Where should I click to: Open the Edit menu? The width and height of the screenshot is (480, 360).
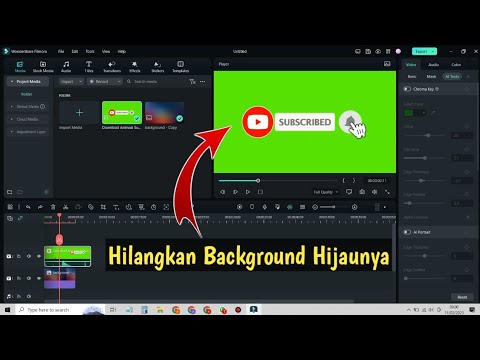coord(75,51)
